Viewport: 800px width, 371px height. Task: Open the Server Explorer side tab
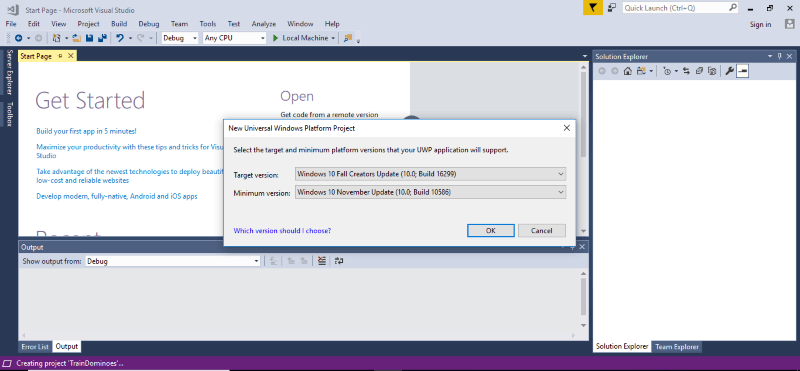tap(9, 72)
